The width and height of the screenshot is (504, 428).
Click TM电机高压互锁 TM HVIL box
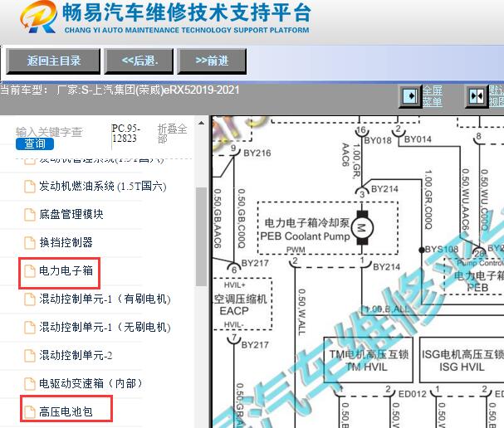pyautogui.click(x=368, y=360)
